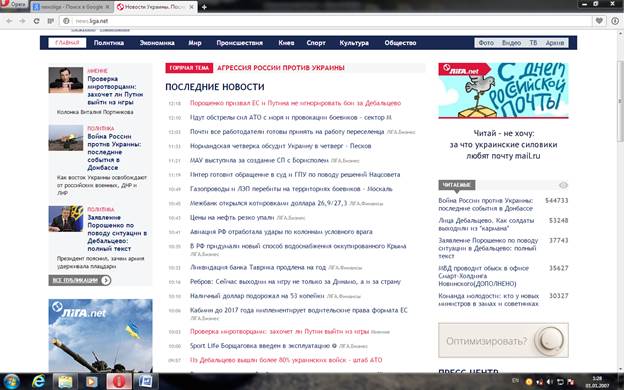Open most-read Лица Дебальцево article

[x=486, y=224]
